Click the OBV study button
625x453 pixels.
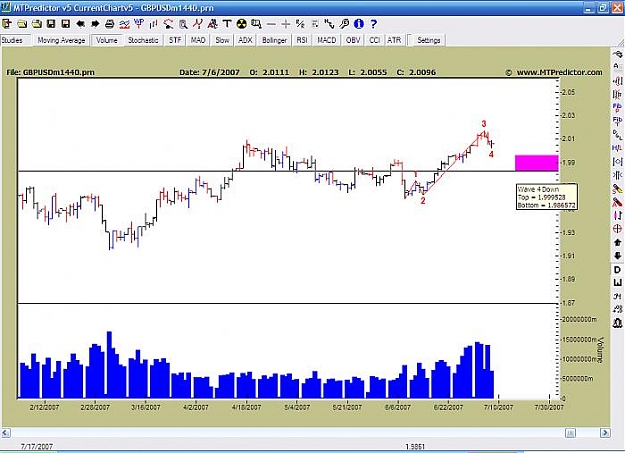pyautogui.click(x=353, y=40)
